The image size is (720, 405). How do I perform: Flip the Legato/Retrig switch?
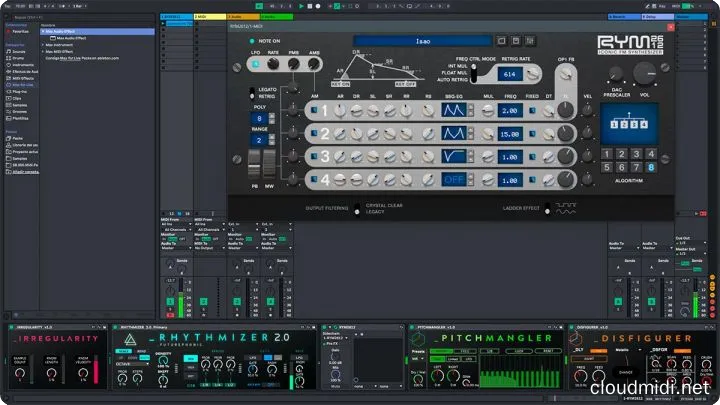252,93
